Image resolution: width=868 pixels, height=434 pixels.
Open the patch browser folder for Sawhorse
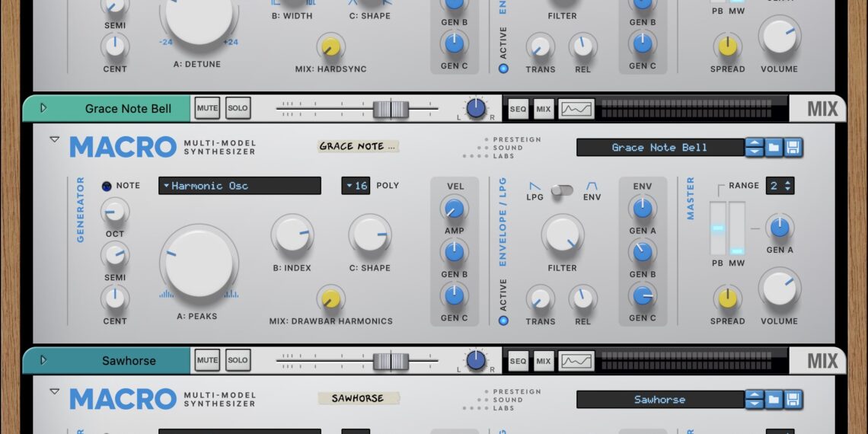[774, 400]
